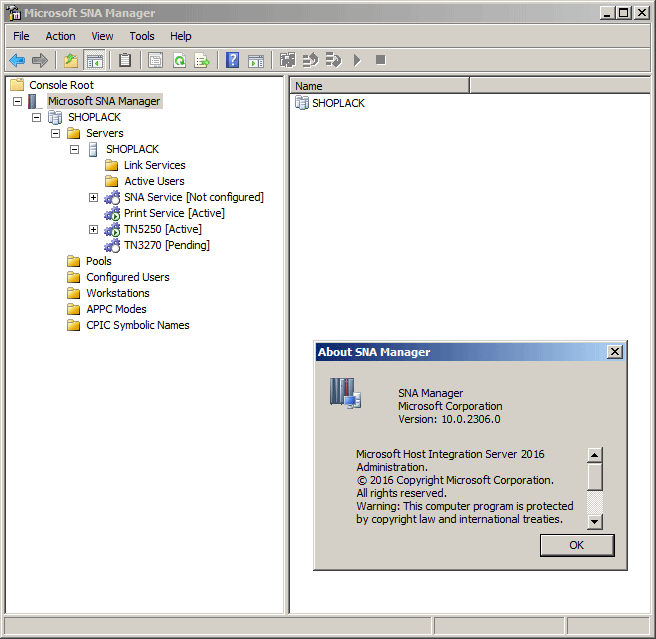Click the Print Service gear icon

coord(112,213)
